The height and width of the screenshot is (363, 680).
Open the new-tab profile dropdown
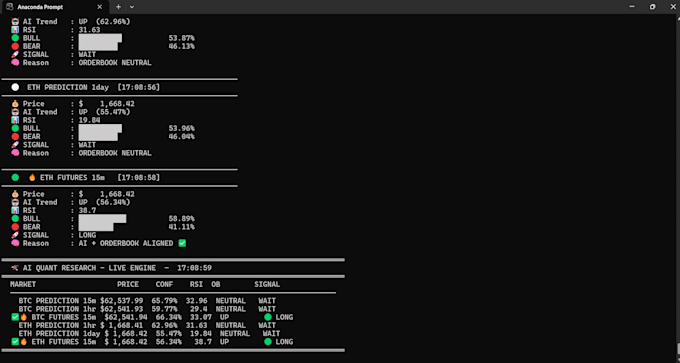(132, 7)
